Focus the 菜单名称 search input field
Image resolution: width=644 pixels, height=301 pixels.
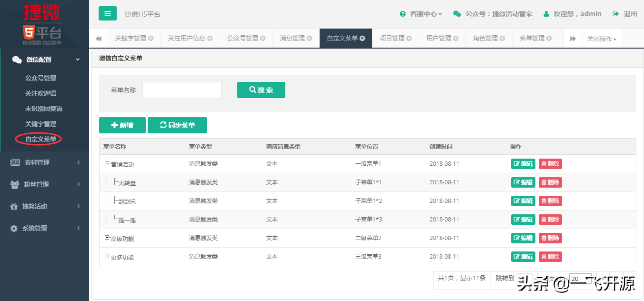(181, 90)
